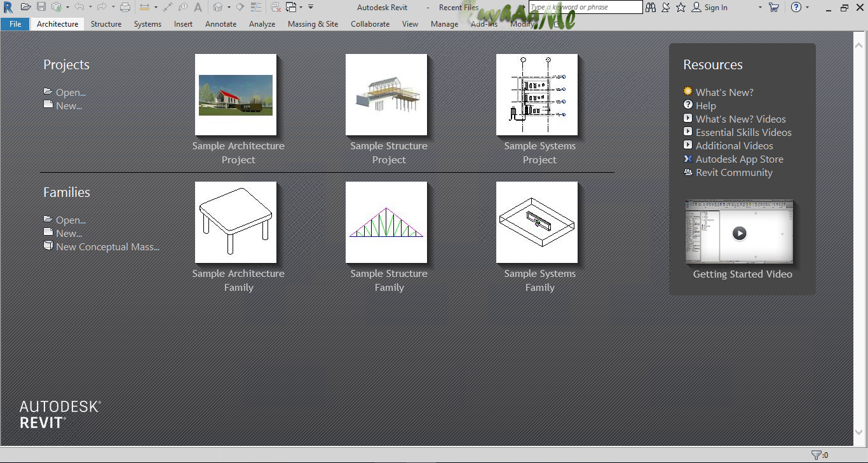Click New… under Projects
The height and width of the screenshot is (463, 868).
[69, 105]
